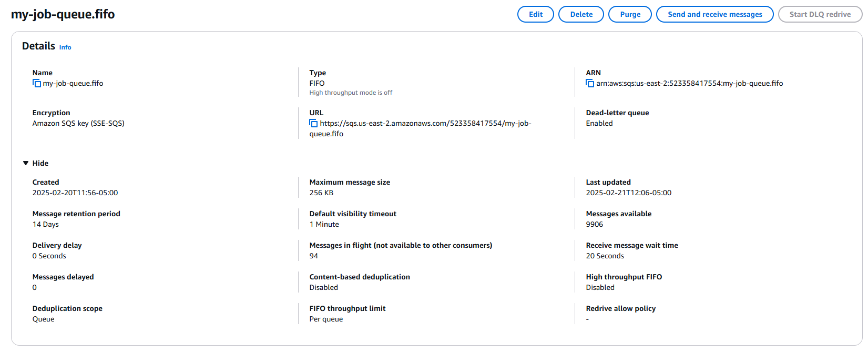Select the Dead-letter queue Enabled value
The height and width of the screenshot is (352, 868).
click(599, 123)
